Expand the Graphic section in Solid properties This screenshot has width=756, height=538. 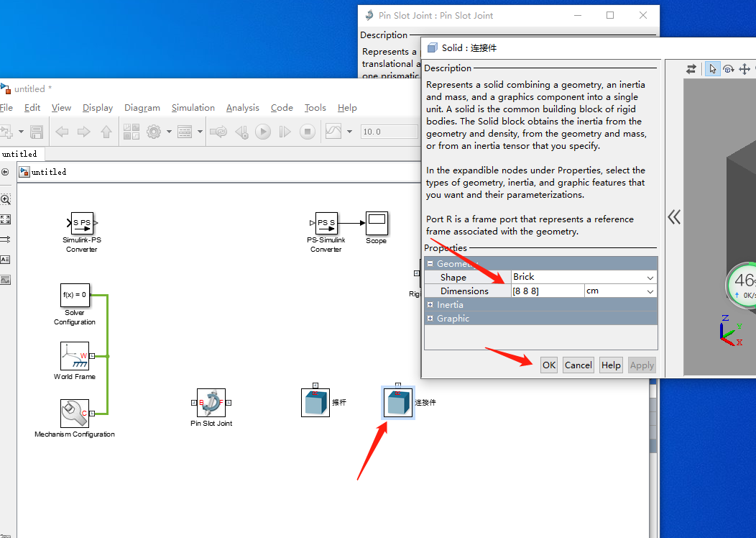(x=431, y=318)
